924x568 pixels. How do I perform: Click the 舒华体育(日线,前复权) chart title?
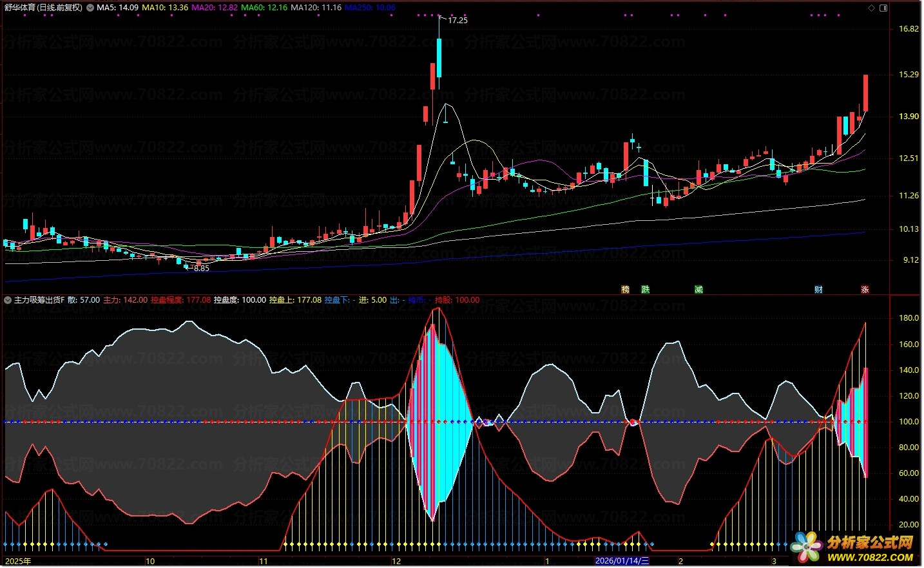[x=44, y=8]
